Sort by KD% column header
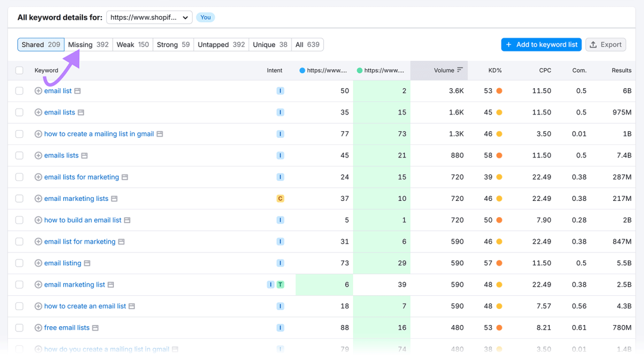The width and height of the screenshot is (644, 356). click(495, 70)
